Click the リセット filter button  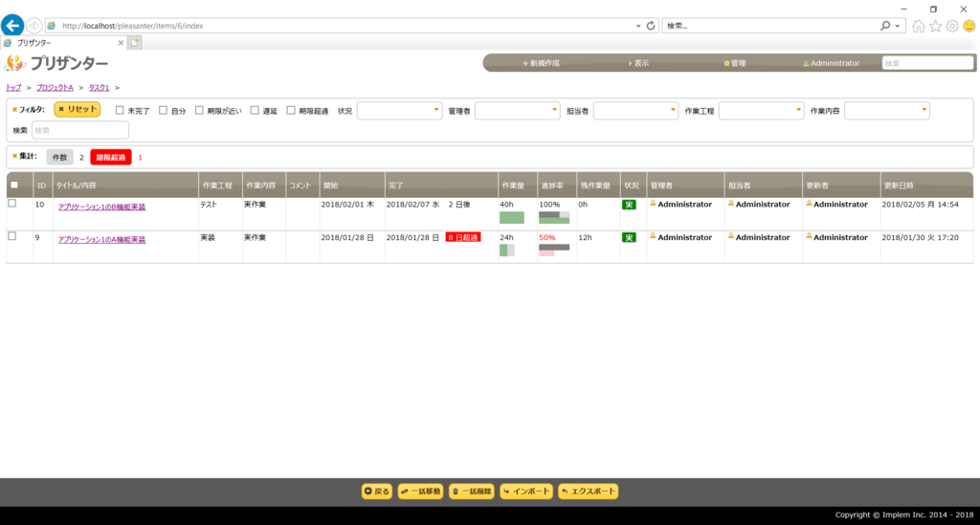click(78, 109)
